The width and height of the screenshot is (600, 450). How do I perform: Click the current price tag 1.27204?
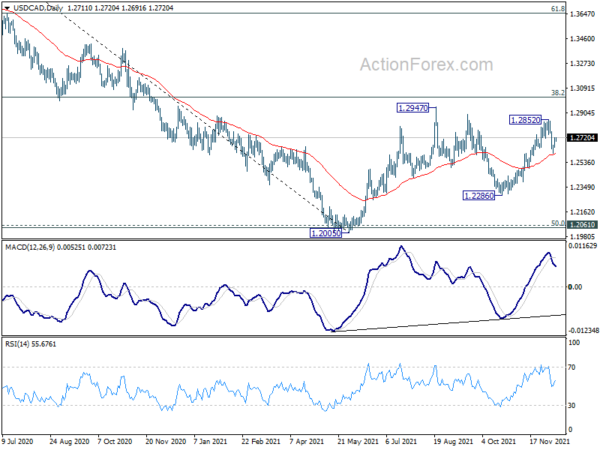[x=582, y=138]
